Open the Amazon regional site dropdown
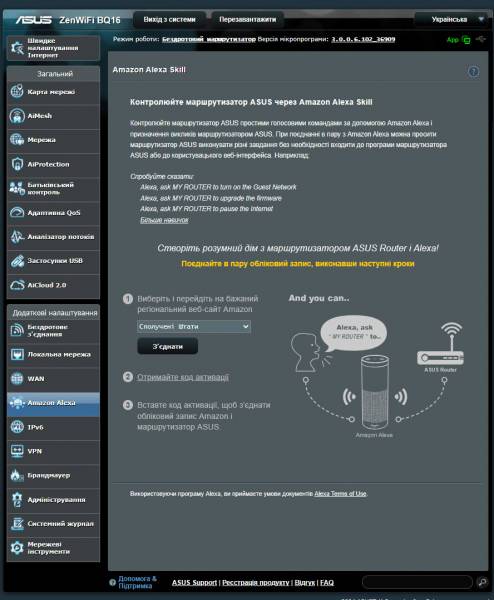This screenshot has height=600, width=494. pos(194,326)
